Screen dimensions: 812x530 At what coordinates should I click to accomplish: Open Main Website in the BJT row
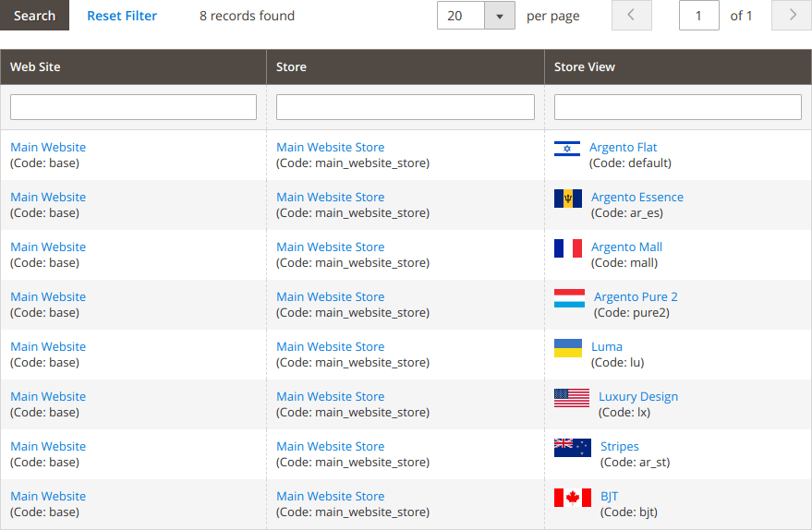pyautogui.click(x=48, y=497)
